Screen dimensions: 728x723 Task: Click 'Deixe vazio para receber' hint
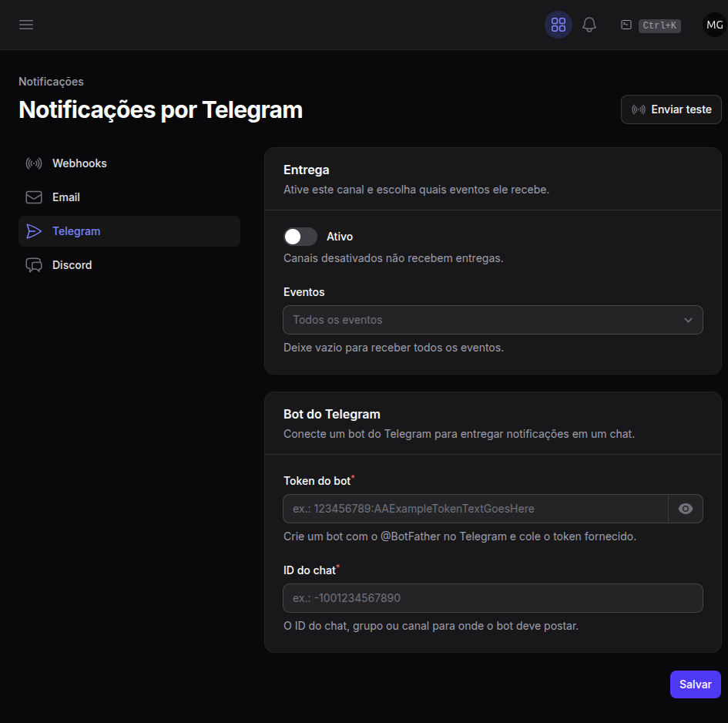coord(393,348)
